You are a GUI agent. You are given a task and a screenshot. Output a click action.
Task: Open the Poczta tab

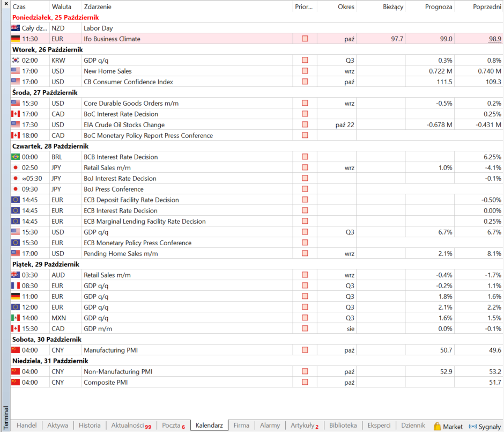pyautogui.click(x=174, y=425)
